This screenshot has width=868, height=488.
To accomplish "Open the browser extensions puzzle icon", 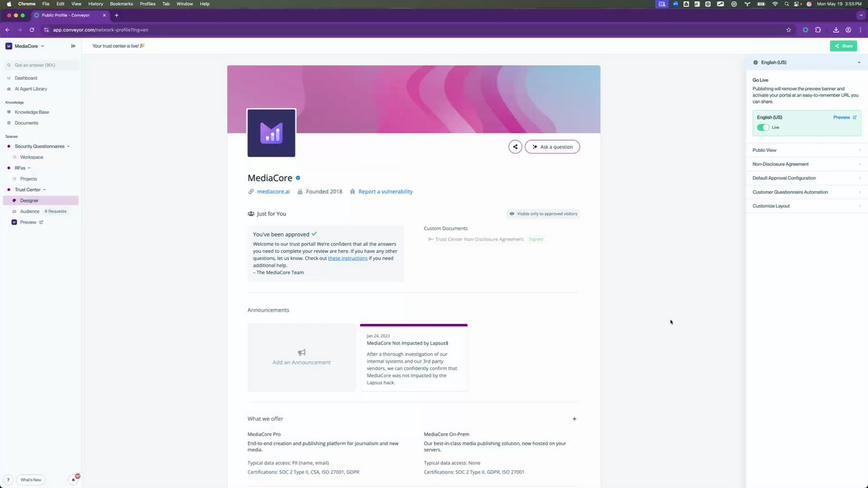I will pos(818,30).
